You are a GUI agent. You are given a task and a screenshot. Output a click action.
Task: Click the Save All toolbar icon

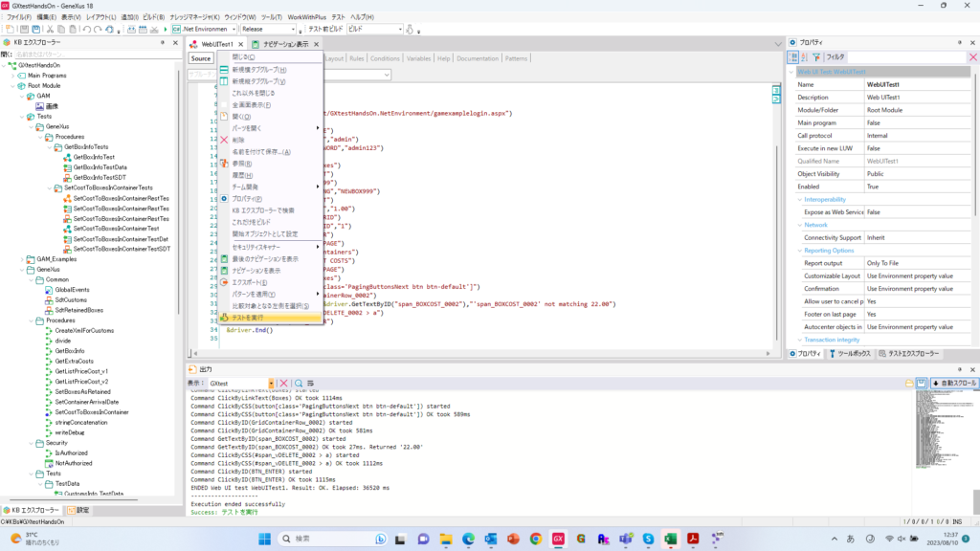pyautogui.click(x=36, y=30)
